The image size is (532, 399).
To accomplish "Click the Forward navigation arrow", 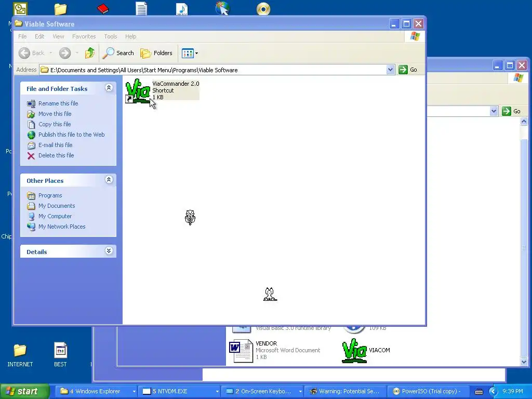I will [x=65, y=53].
